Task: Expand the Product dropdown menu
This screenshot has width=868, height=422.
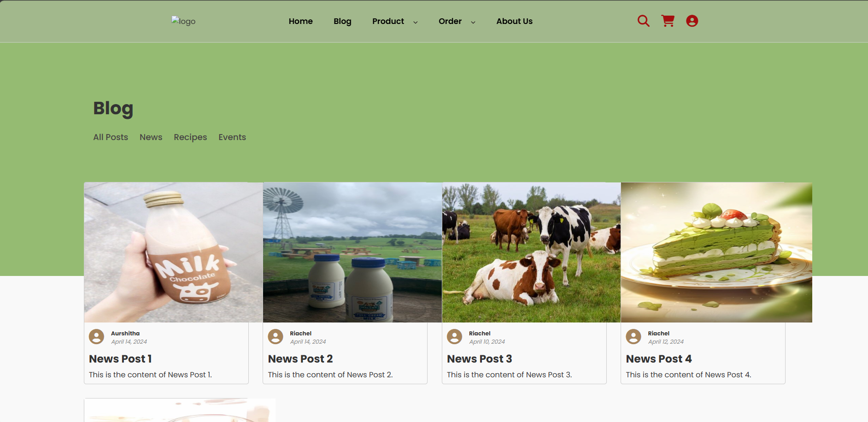Action: pyautogui.click(x=388, y=21)
